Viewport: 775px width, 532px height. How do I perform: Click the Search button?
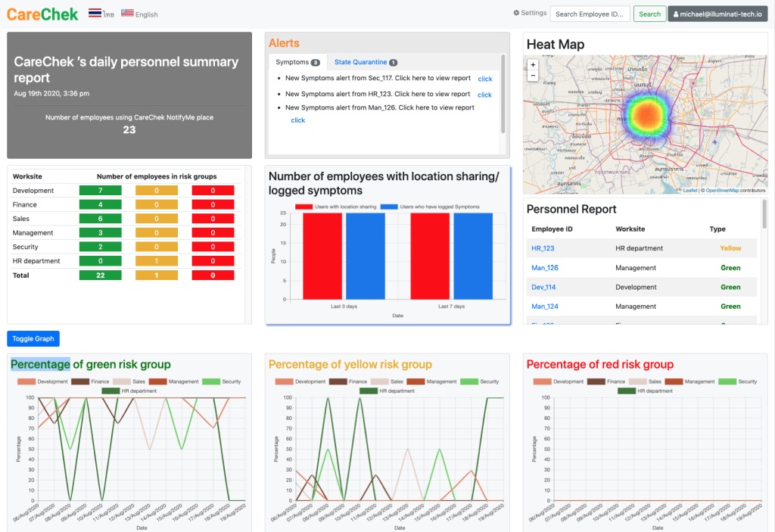coord(649,14)
